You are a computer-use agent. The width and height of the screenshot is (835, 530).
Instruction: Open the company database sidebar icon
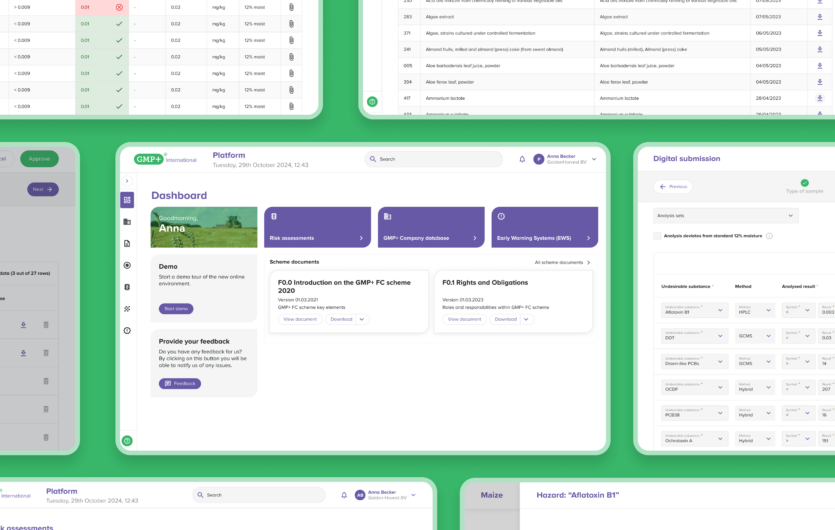(x=127, y=222)
